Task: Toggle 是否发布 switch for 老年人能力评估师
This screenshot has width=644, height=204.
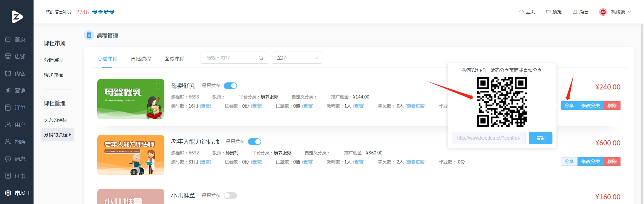Action: 255,142
